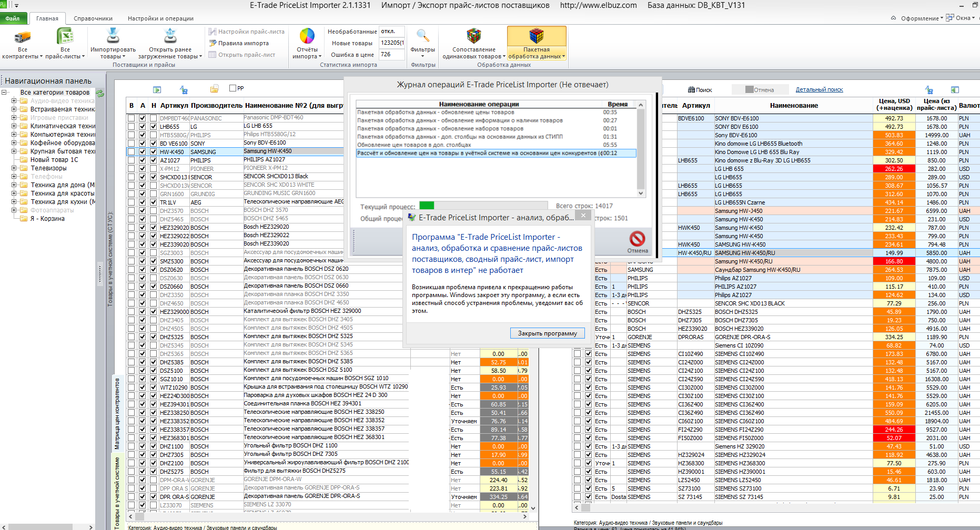
Task: Click Сопоставление одинаковых товаров cube icon
Action: (474, 36)
